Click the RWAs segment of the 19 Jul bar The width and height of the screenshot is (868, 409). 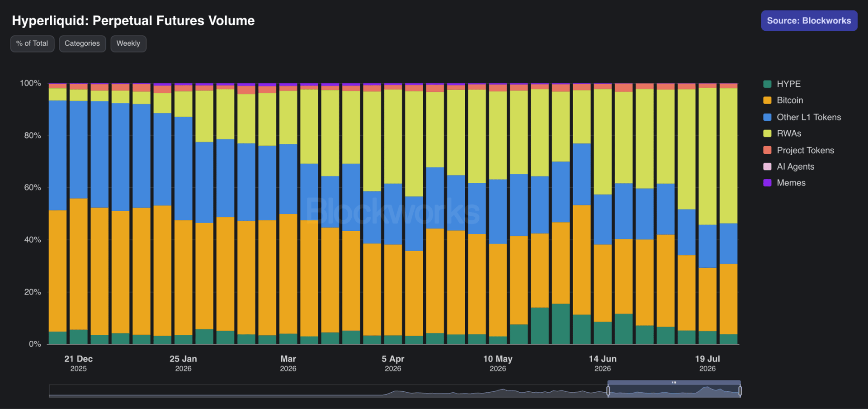point(708,156)
